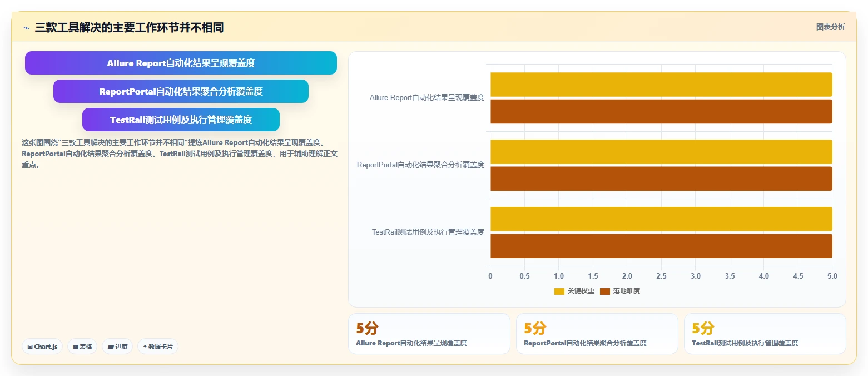
Task: Click the 进度 tag chip
Action: pyautogui.click(x=117, y=347)
